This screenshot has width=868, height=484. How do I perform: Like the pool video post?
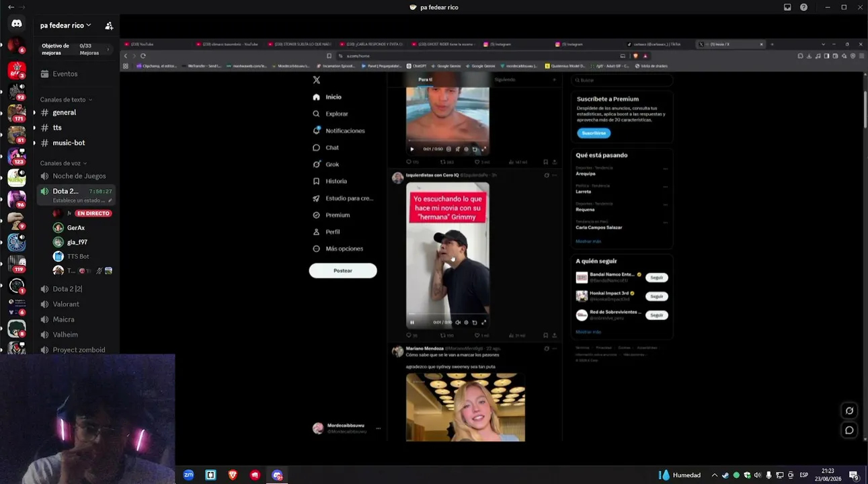477,162
